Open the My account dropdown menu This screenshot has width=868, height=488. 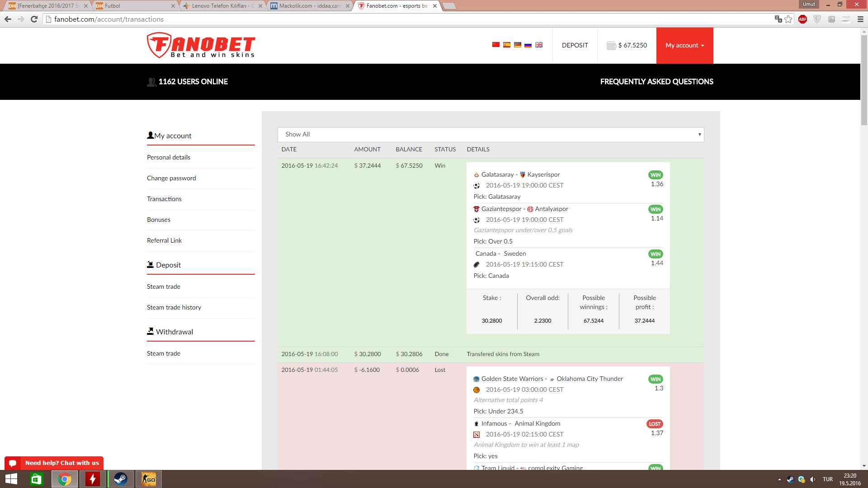pos(684,45)
